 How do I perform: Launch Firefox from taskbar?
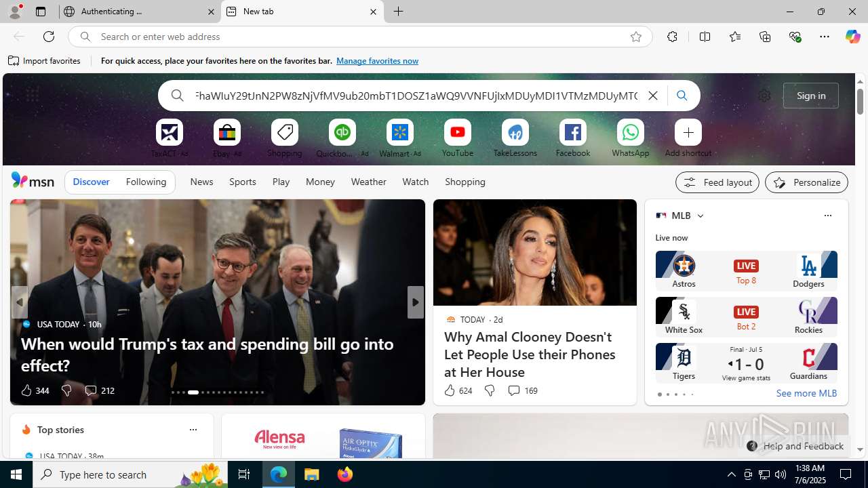345,474
